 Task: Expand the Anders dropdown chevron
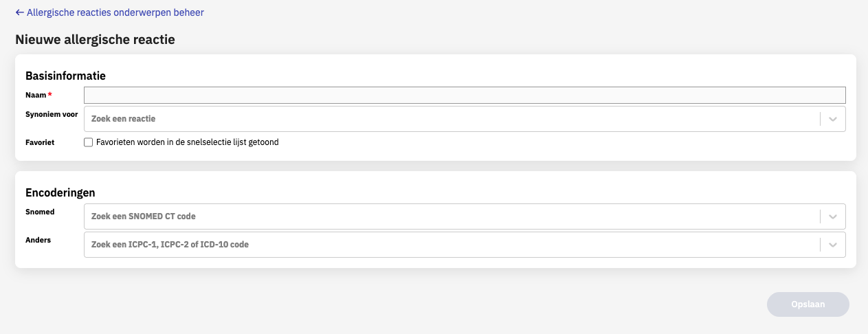pyautogui.click(x=833, y=244)
